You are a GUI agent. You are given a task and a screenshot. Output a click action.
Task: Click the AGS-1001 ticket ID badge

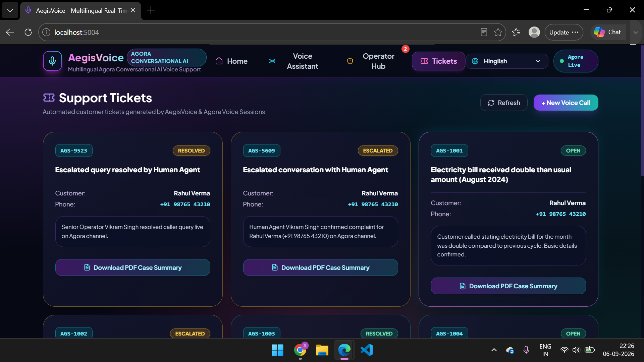(449, 150)
